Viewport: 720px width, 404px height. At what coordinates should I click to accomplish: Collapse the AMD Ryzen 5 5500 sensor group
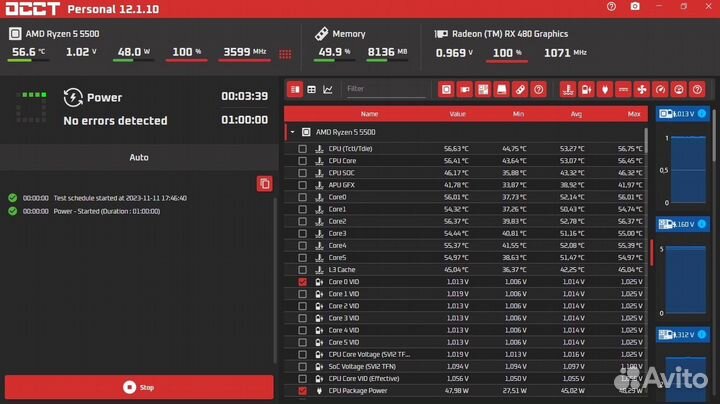pyautogui.click(x=292, y=132)
